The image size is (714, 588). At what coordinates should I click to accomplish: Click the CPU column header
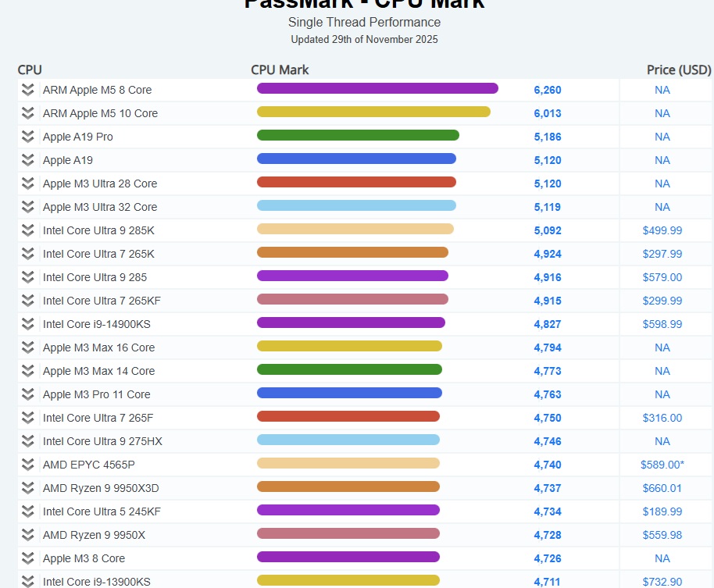tap(30, 69)
